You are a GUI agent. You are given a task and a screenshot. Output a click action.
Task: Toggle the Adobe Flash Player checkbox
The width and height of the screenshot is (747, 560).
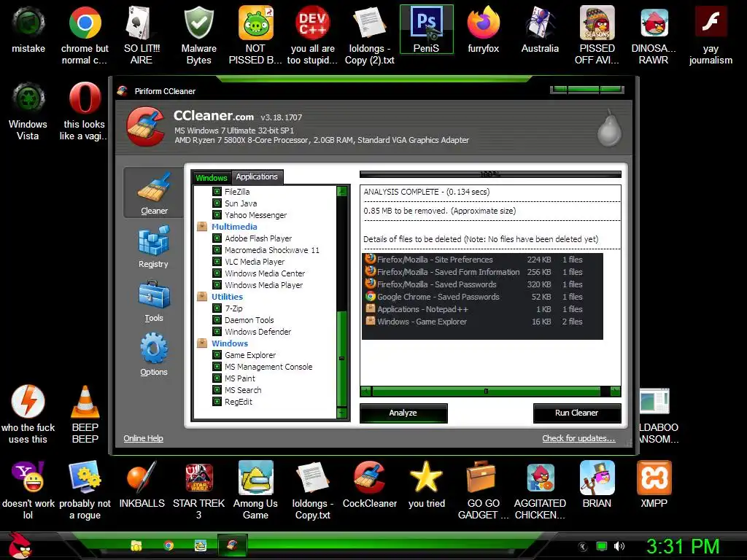pyautogui.click(x=217, y=238)
